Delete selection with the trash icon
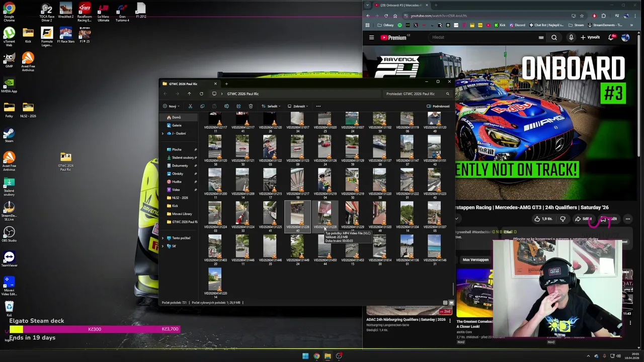Screen dimensions: 644x362 coord(251,106)
